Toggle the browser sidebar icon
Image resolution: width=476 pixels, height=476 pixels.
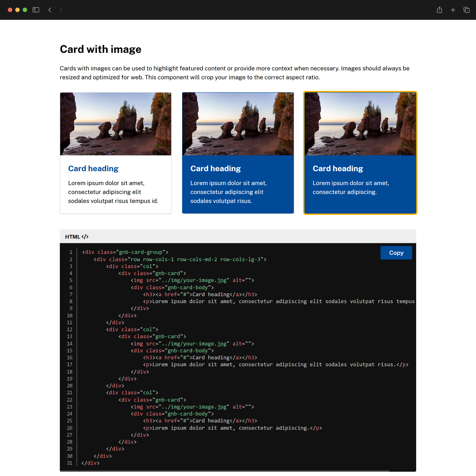(x=36, y=10)
